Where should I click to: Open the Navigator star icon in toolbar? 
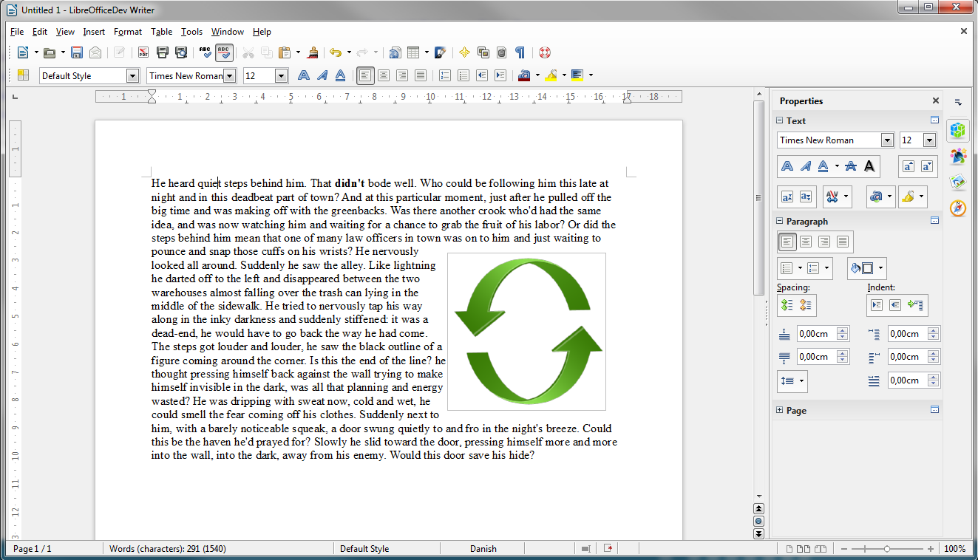(x=465, y=52)
